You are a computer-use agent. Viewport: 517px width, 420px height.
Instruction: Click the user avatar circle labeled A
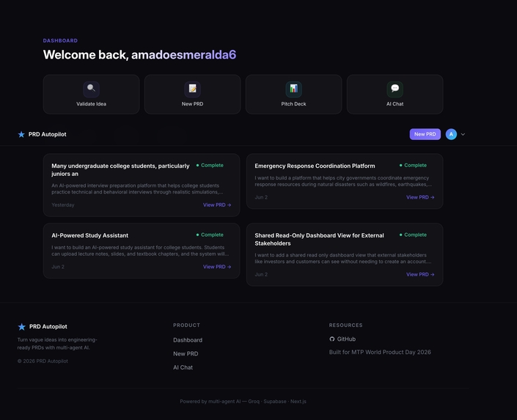(x=451, y=134)
